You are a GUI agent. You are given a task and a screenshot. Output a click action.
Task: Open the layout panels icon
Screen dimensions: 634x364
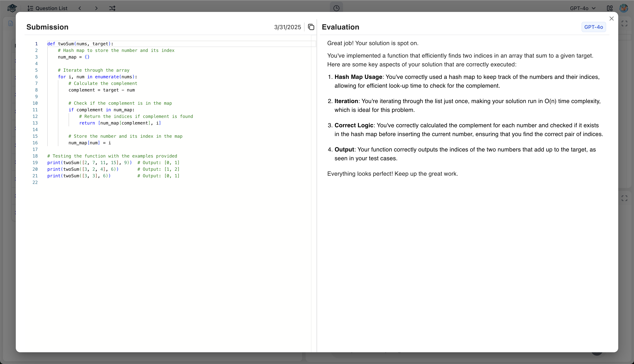point(609,8)
